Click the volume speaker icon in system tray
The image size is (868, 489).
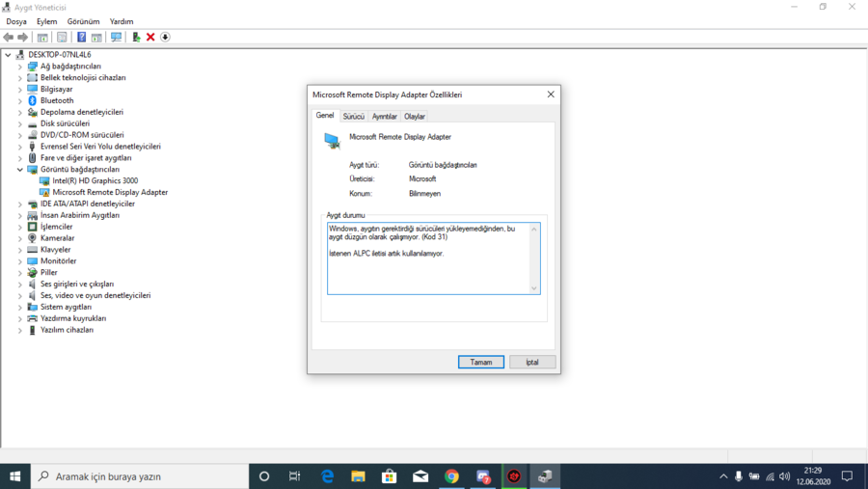point(784,476)
